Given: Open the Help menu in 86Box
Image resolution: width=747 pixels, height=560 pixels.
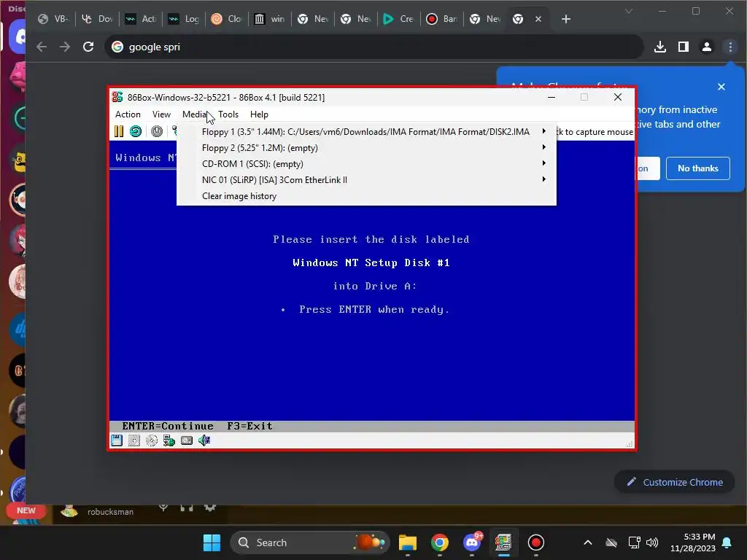Looking at the screenshot, I should [259, 114].
